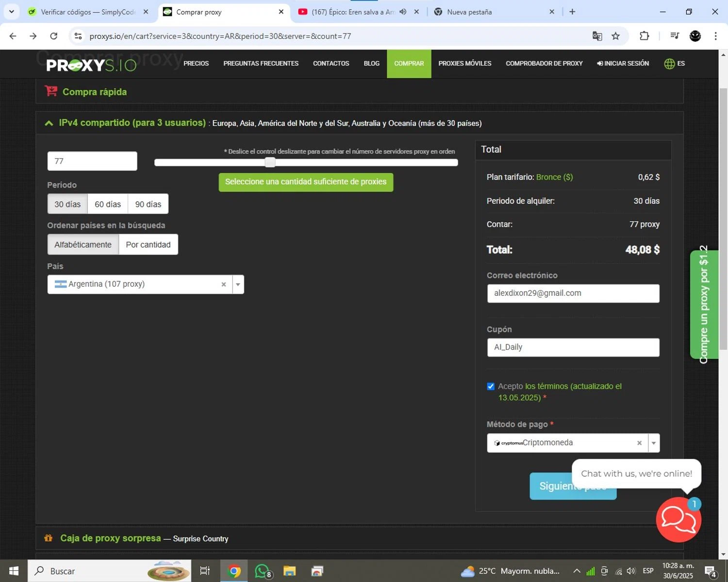
Task: Open PRECIOS menu item
Action: (x=196, y=64)
